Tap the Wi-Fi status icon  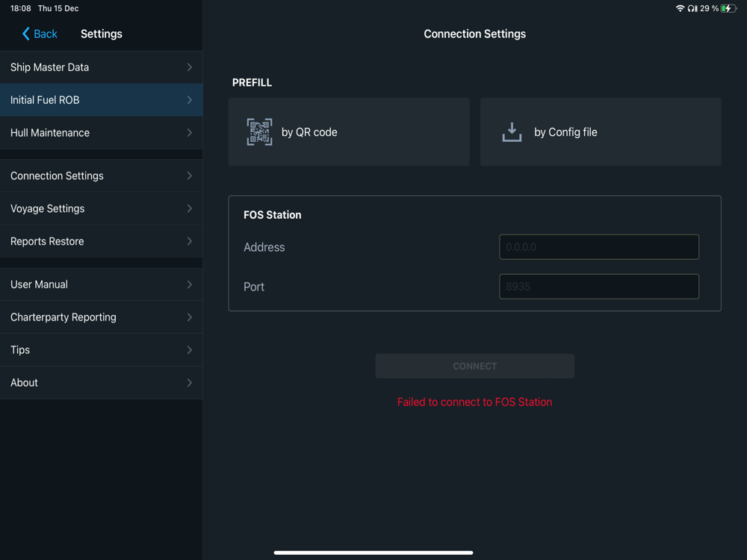tap(680, 8)
